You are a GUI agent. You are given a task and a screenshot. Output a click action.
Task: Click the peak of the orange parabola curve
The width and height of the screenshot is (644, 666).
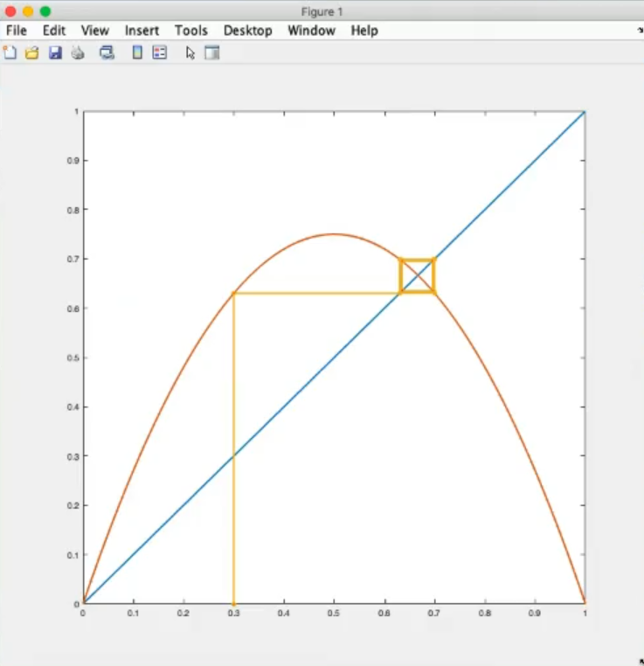click(x=334, y=234)
